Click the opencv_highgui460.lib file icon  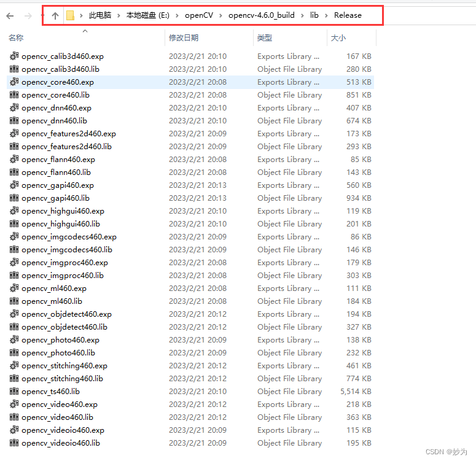click(x=14, y=223)
